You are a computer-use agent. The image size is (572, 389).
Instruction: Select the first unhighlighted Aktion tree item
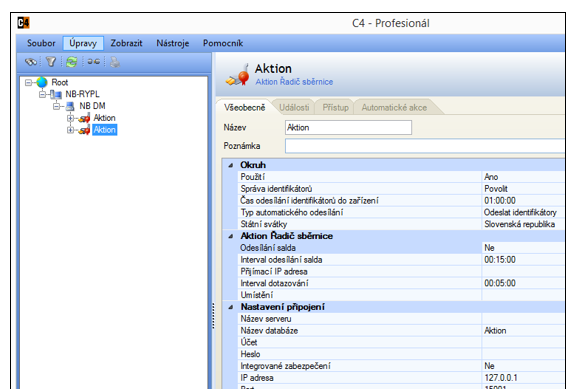pyautogui.click(x=104, y=118)
